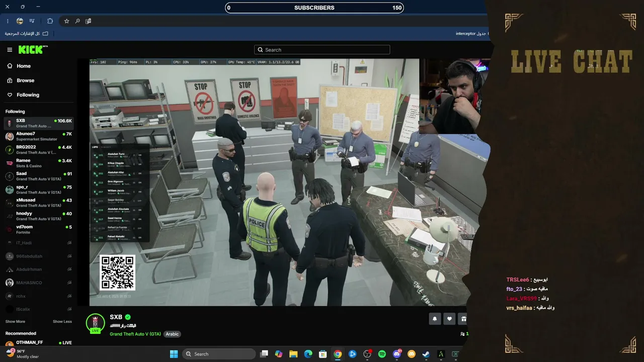Click the QR code on the stream
The height and width of the screenshot is (362, 644).
click(117, 273)
